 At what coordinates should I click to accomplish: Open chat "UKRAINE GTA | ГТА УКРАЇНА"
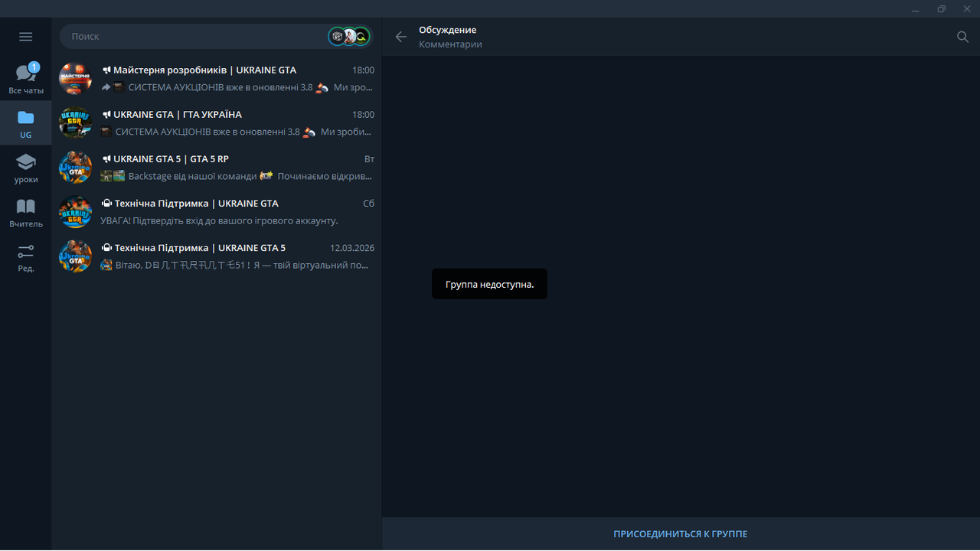tap(217, 123)
